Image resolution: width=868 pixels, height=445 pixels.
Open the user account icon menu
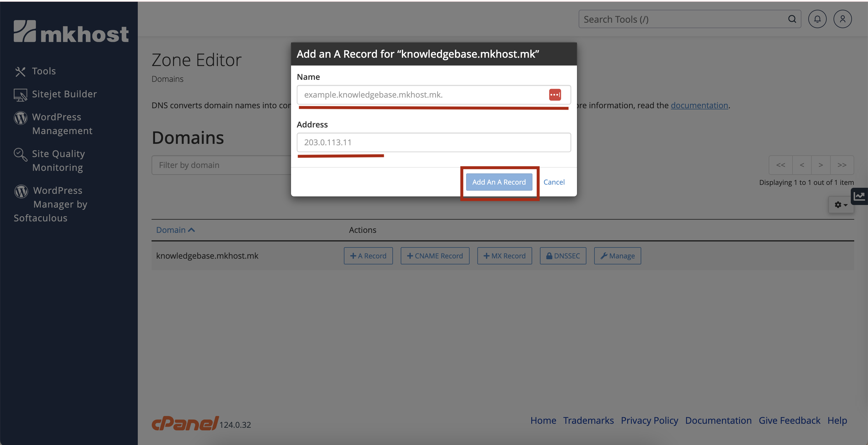tap(842, 19)
